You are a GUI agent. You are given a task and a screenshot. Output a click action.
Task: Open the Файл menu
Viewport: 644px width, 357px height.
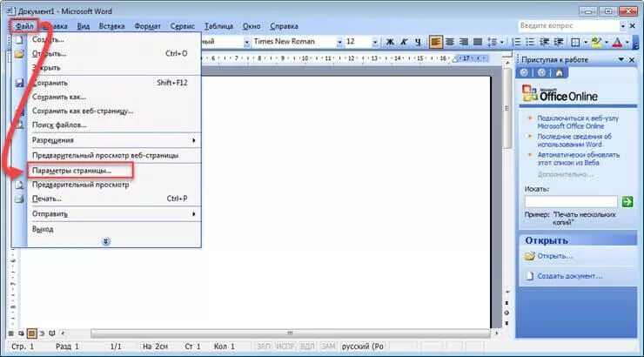pyautogui.click(x=24, y=26)
